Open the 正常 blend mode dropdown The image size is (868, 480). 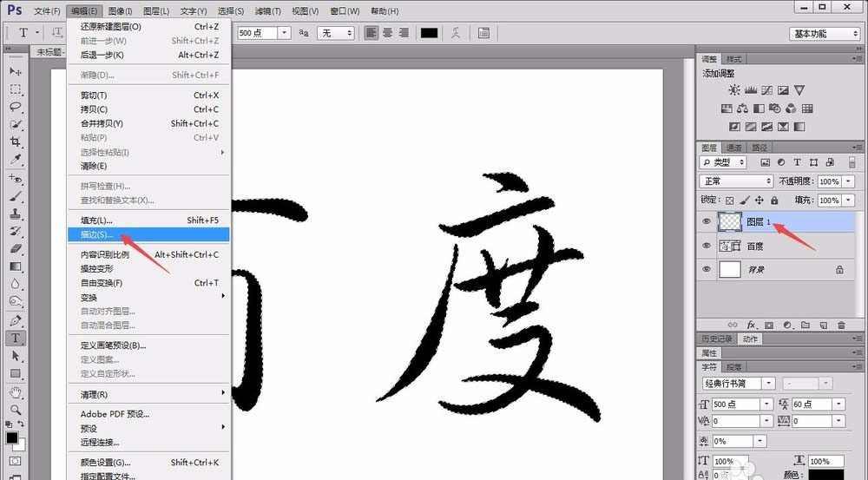(x=736, y=181)
